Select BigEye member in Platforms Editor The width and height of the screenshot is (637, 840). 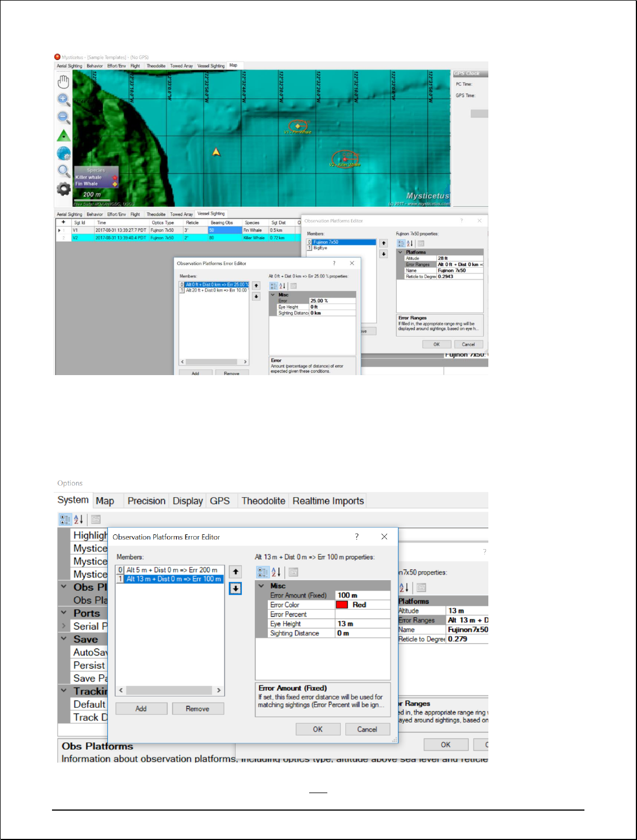point(341,248)
